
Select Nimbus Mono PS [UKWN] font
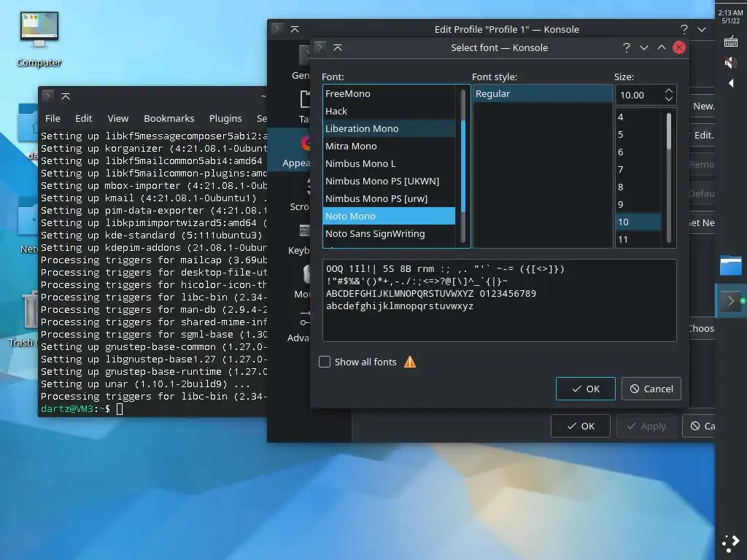click(390, 181)
